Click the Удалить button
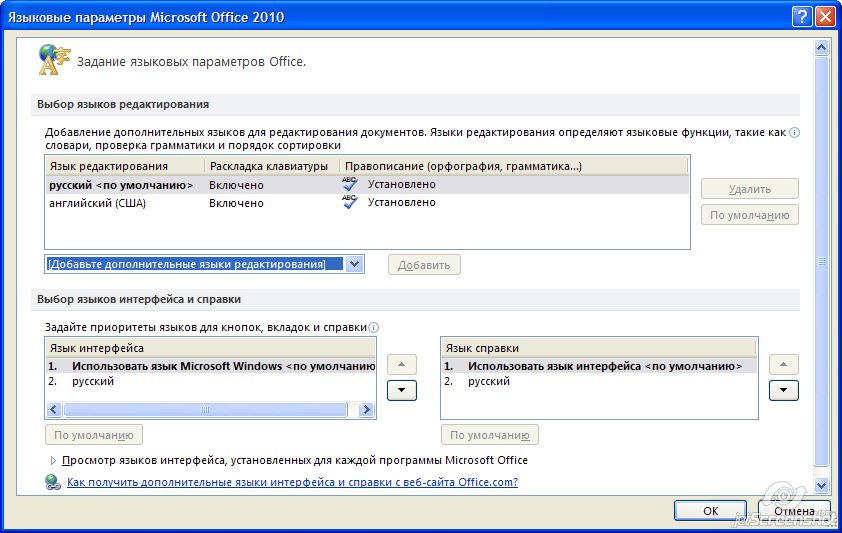The width and height of the screenshot is (842, 533). (x=750, y=189)
